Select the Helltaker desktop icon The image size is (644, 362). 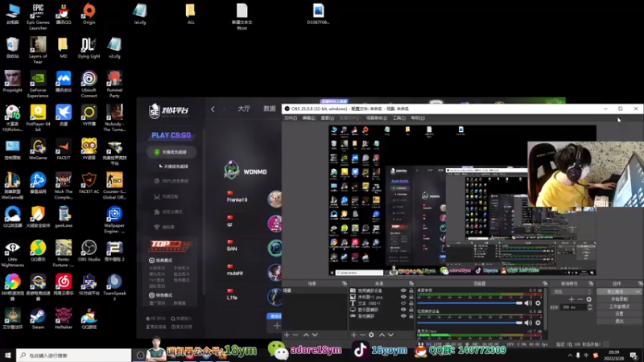coord(64,319)
